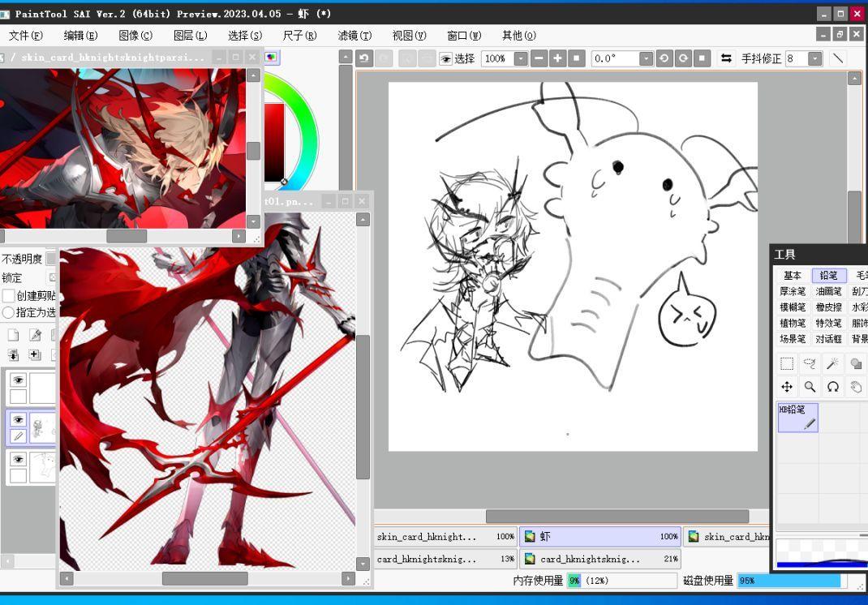868x605 pixels.
Task: Click the straight line drawing mode icon
Action: pyautogui.click(x=838, y=58)
